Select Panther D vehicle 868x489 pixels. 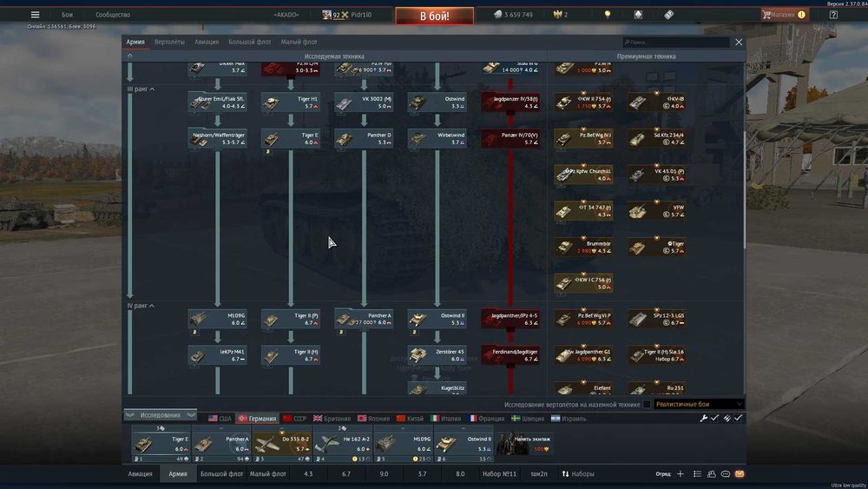[x=364, y=138]
